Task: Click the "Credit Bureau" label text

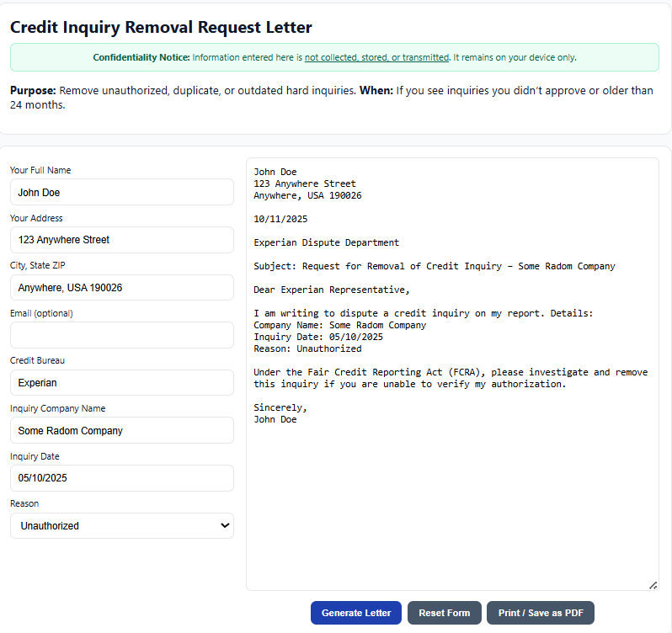Action: click(37, 360)
